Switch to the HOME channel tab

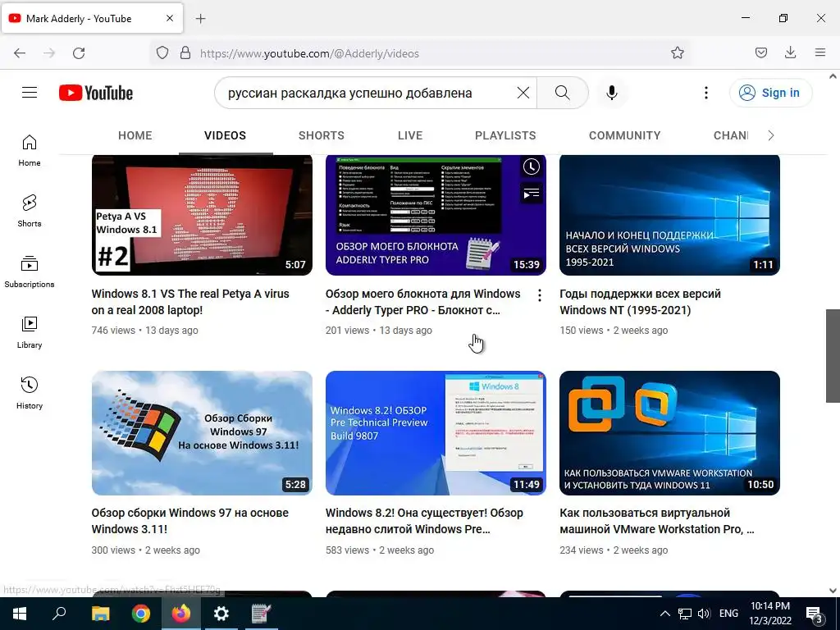click(x=135, y=135)
